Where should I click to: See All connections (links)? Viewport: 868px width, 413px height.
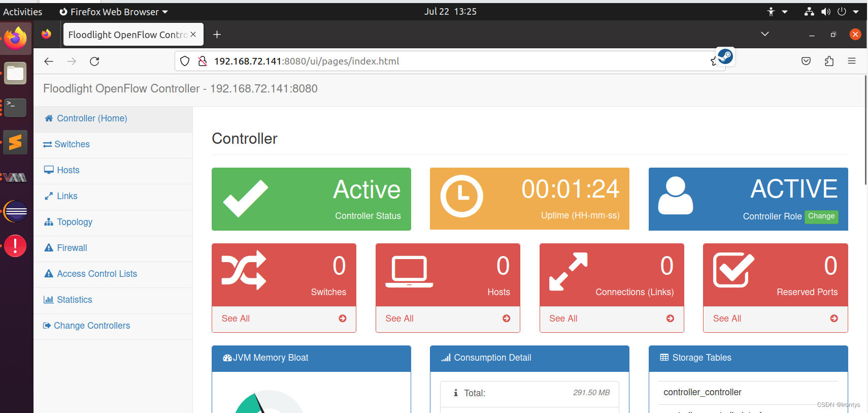pos(563,319)
